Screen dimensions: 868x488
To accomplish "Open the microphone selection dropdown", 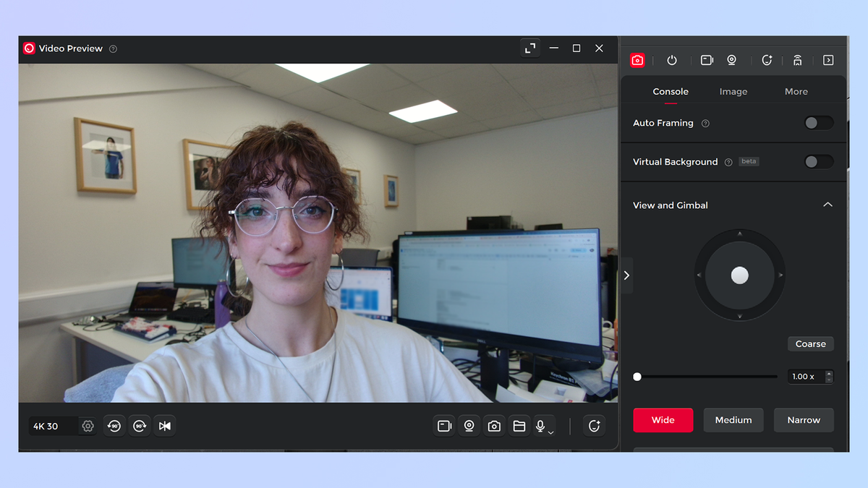I will pyautogui.click(x=551, y=432).
